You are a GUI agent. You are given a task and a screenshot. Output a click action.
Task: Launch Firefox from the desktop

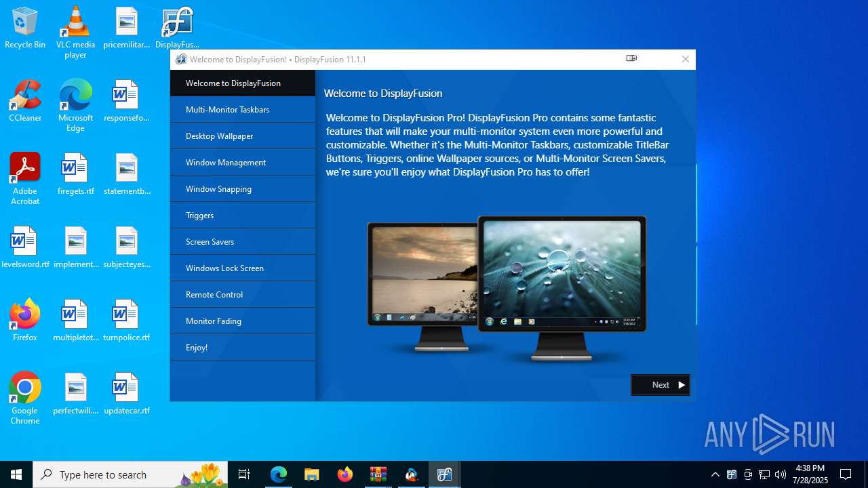(25, 321)
